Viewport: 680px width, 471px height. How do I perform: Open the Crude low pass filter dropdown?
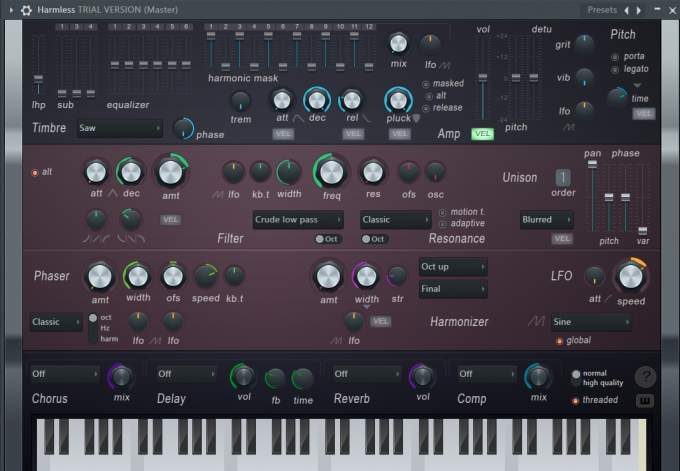point(298,220)
